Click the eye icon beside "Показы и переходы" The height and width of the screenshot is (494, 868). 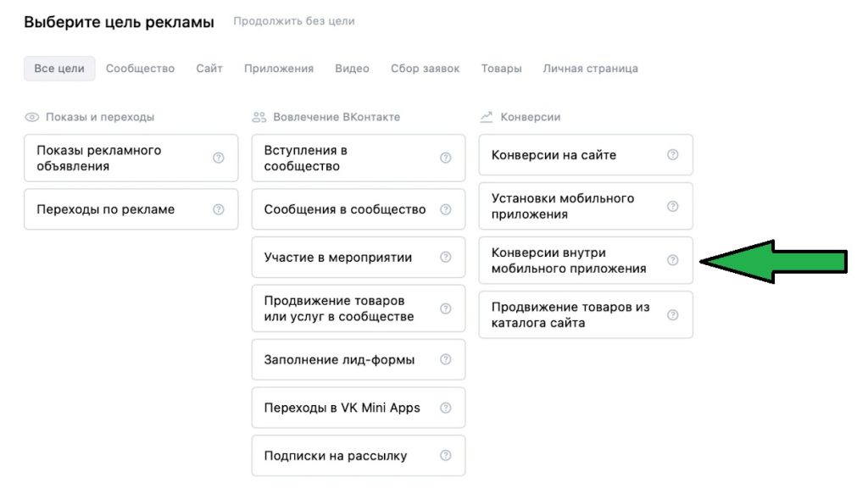(32, 116)
